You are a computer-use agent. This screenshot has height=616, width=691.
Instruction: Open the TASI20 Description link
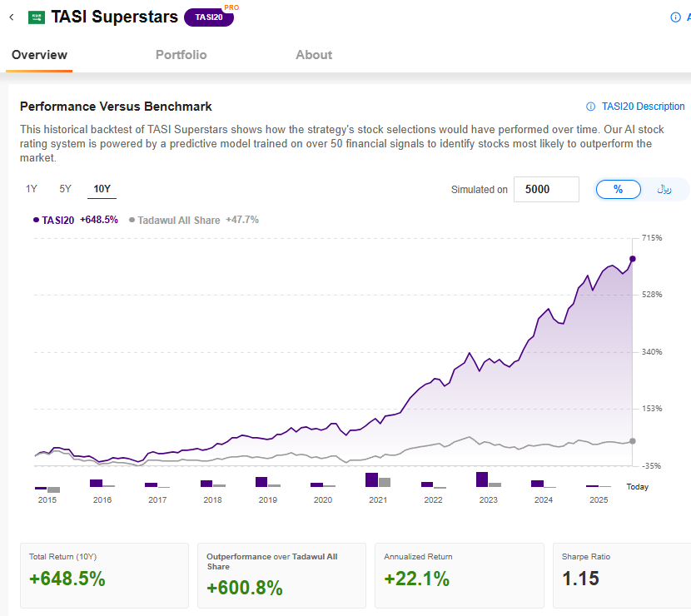(x=643, y=107)
